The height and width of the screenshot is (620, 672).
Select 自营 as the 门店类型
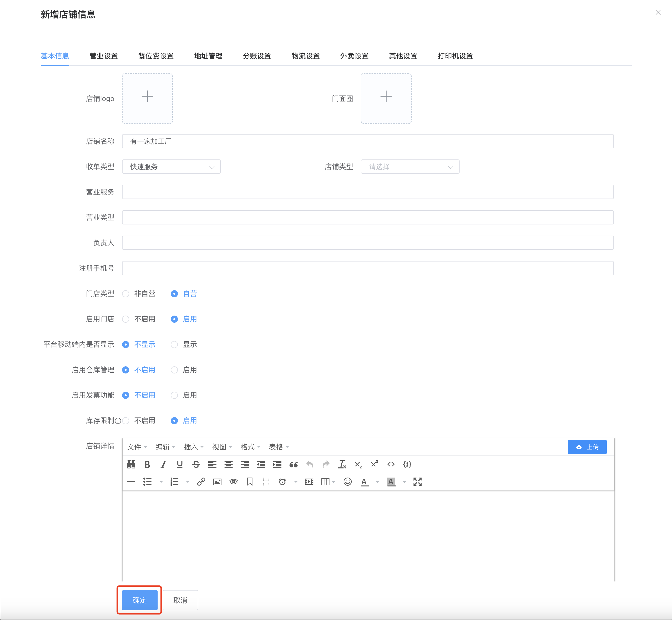(x=174, y=293)
